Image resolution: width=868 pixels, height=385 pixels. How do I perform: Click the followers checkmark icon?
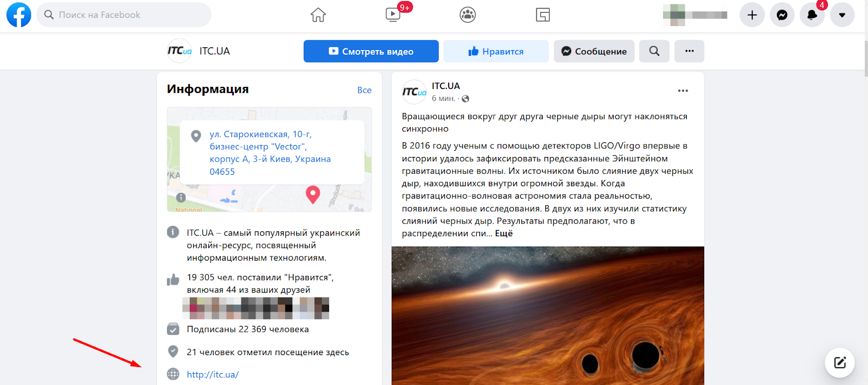coord(173,329)
